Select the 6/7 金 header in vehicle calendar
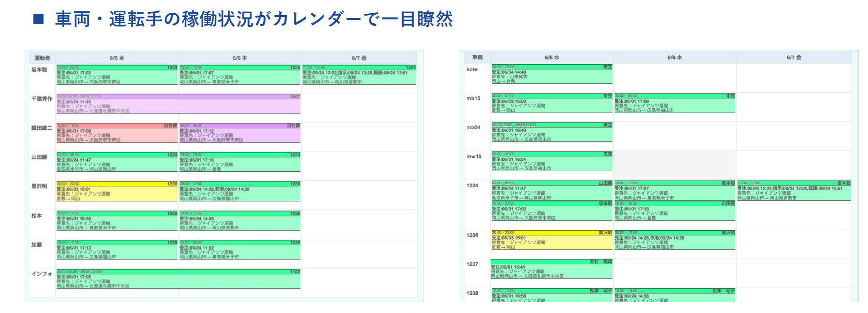The image size is (868, 313). [x=794, y=58]
